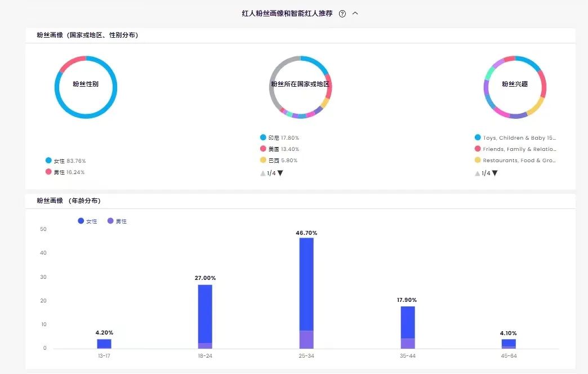
Task: Go to next page of country legend
Action: tap(280, 173)
